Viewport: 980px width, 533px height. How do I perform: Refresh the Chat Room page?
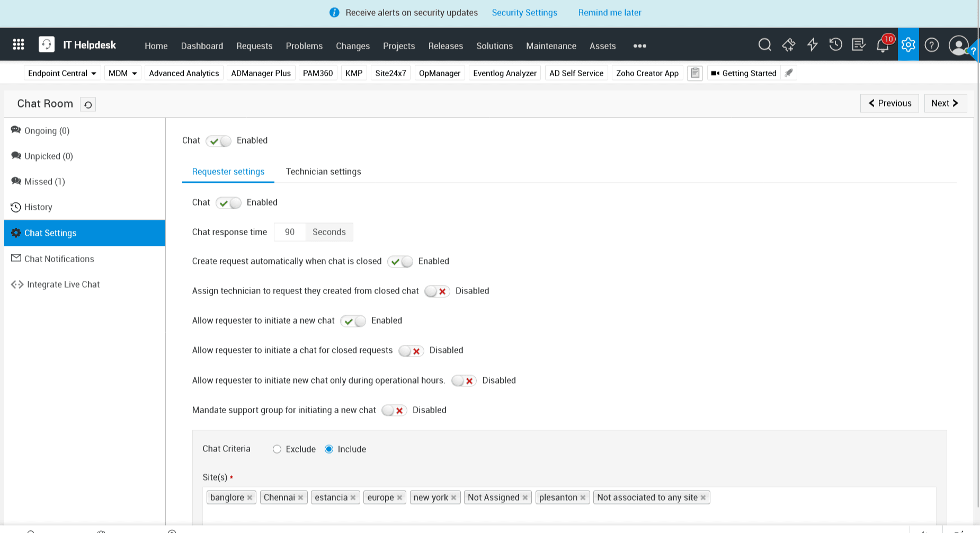tap(87, 104)
